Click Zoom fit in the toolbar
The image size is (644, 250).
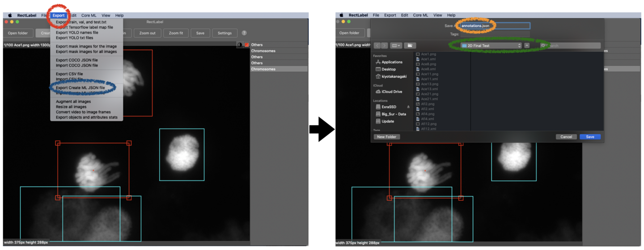[x=176, y=33]
